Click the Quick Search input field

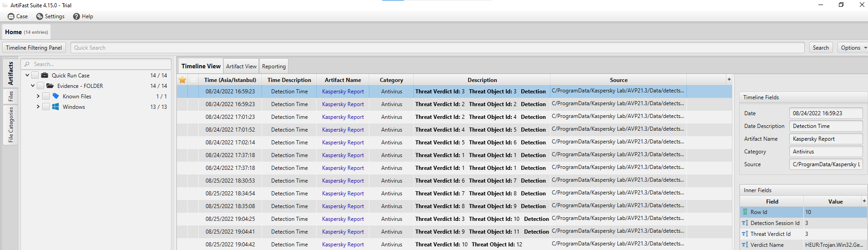437,47
